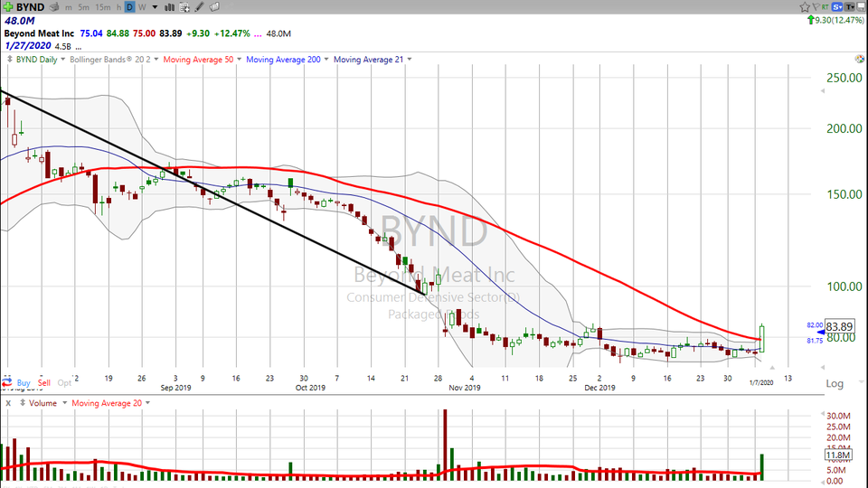
Task: Open Bollinger Bands 20 2 dropdown
Action: point(156,60)
